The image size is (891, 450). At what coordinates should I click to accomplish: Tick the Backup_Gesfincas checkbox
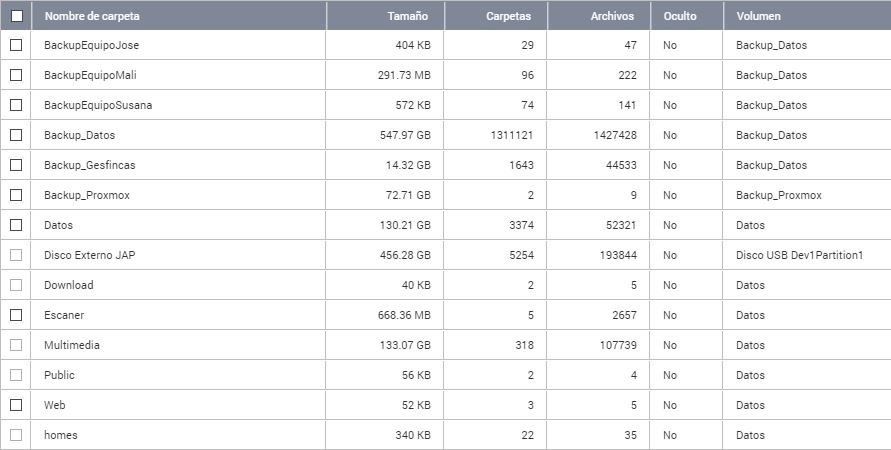pos(16,165)
